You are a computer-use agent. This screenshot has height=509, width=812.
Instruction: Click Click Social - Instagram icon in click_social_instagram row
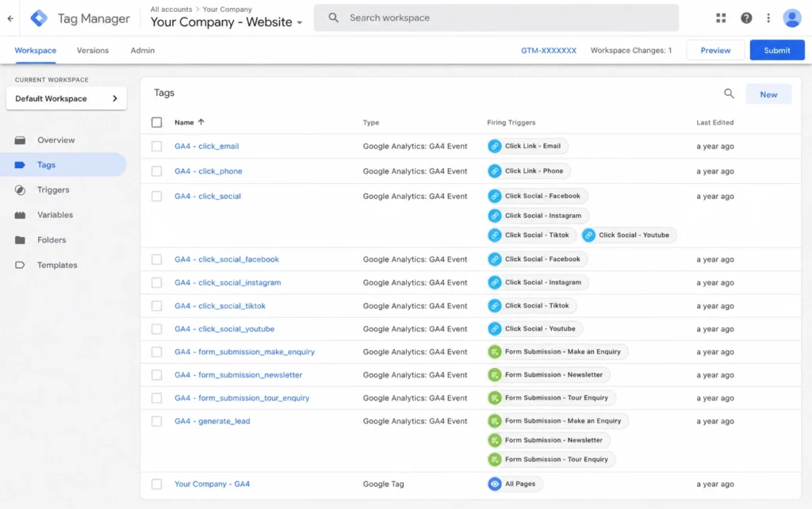pos(495,282)
